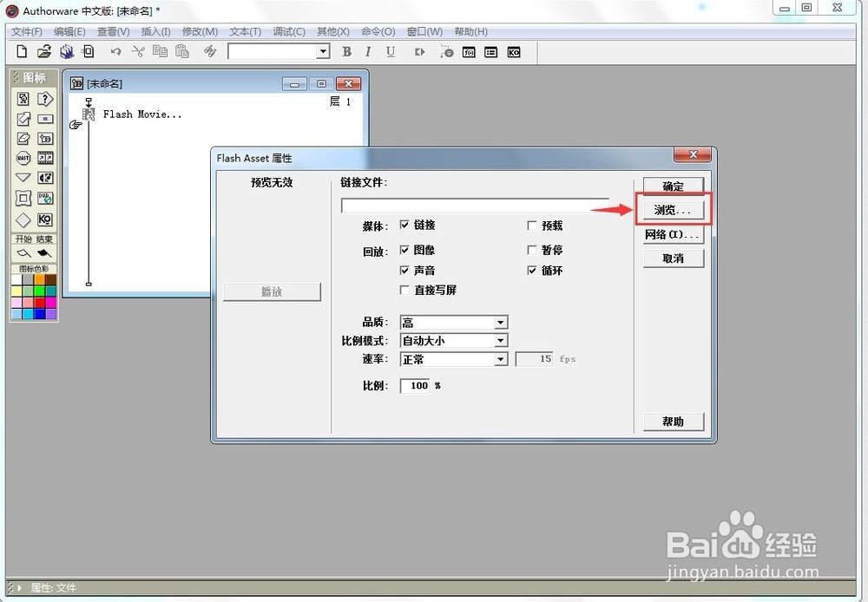Select the Display icon in palette
The width and height of the screenshot is (868, 602).
pos(23,99)
